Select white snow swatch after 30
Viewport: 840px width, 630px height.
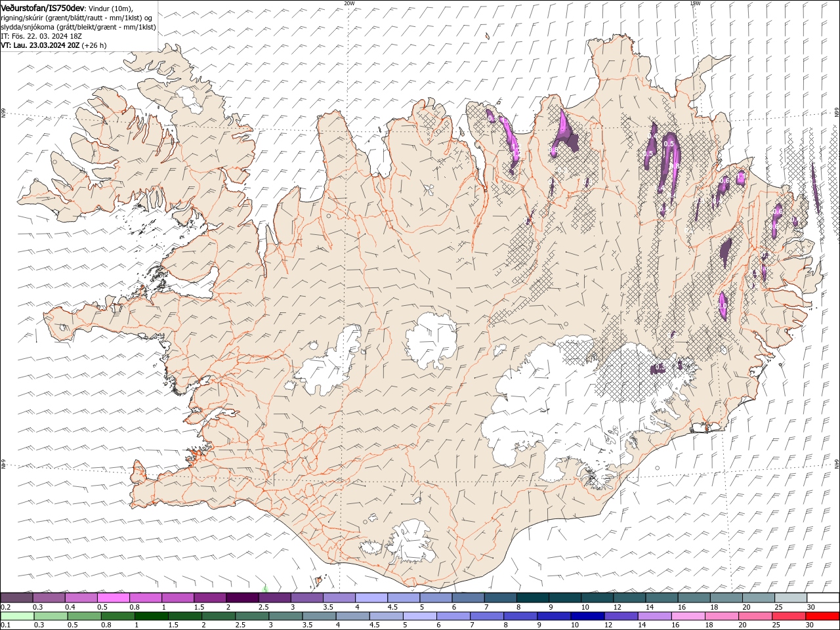pos(823,598)
